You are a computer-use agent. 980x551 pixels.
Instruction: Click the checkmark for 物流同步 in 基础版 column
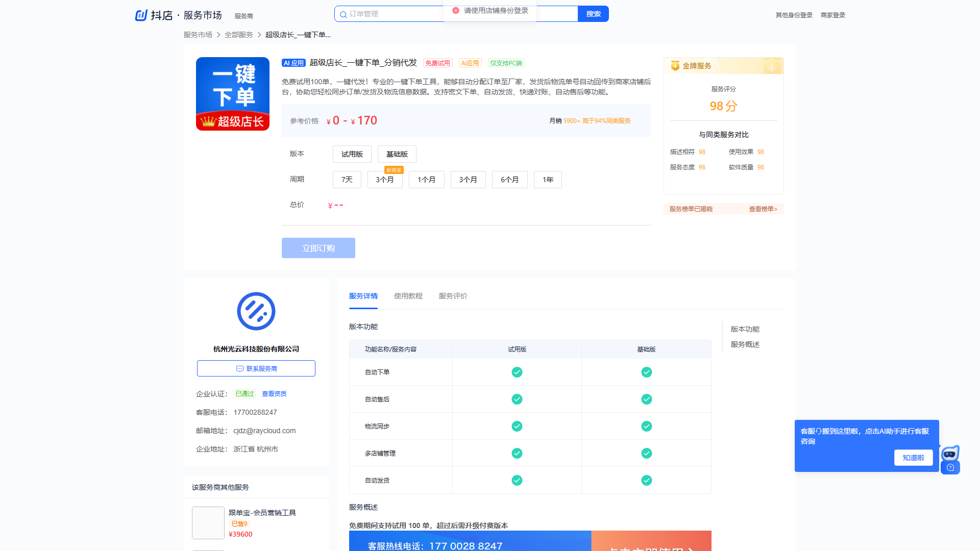[x=647, y=426]
